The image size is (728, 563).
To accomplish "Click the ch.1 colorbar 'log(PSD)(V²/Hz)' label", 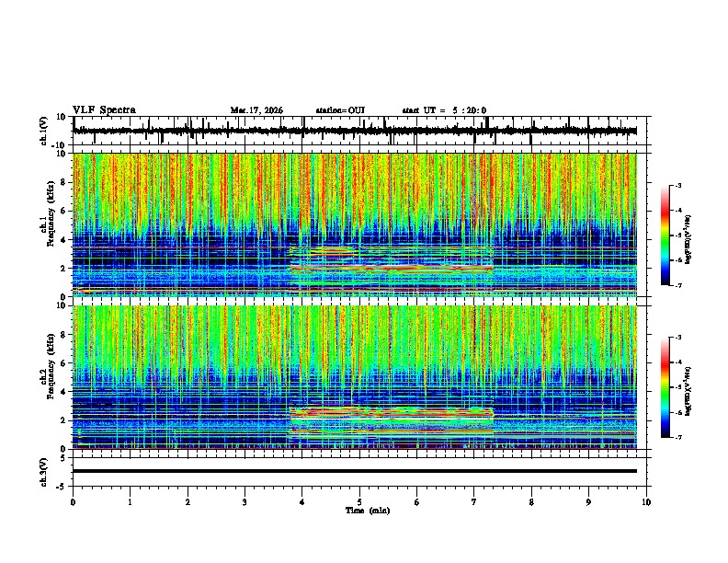I will 688,240.
